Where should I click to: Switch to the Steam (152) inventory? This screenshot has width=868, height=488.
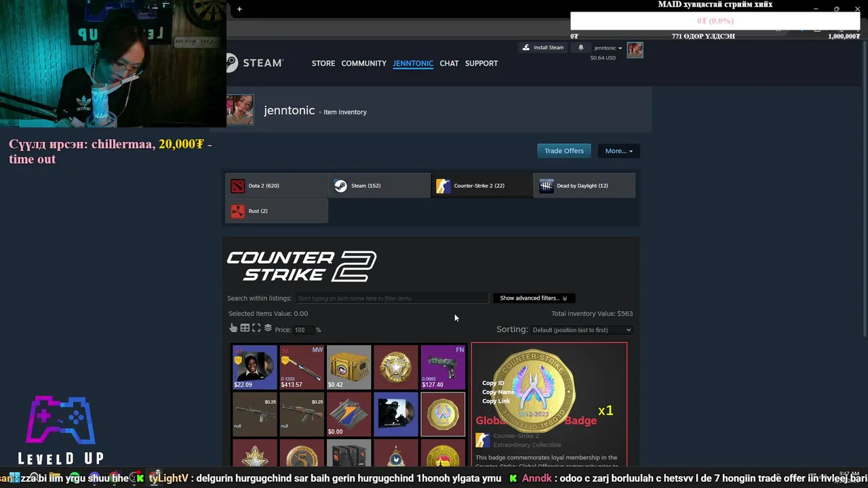point(379,186)
